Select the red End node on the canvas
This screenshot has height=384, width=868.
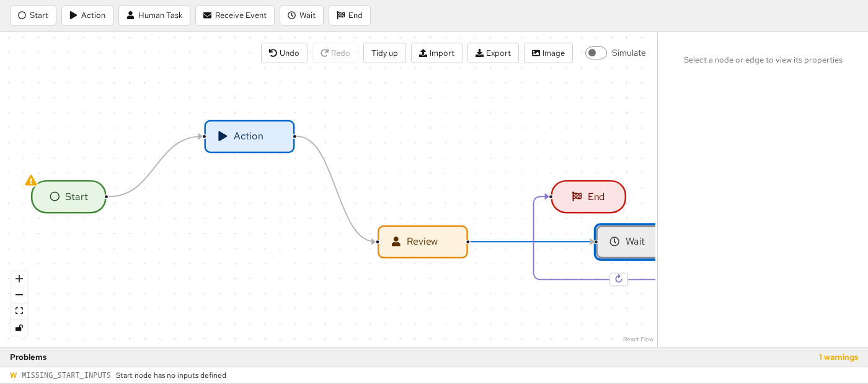click(x=588, y=197)
